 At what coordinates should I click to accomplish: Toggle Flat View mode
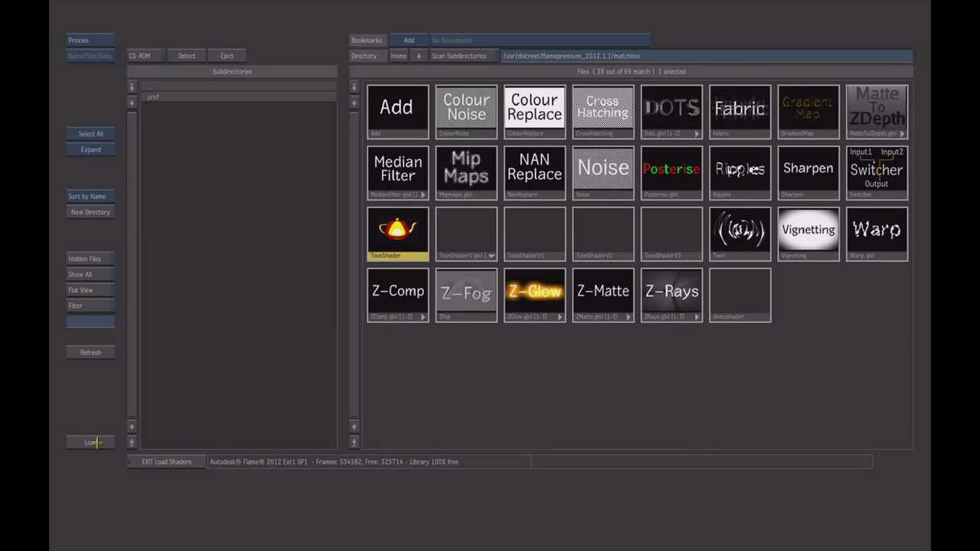tap(90, 290)
